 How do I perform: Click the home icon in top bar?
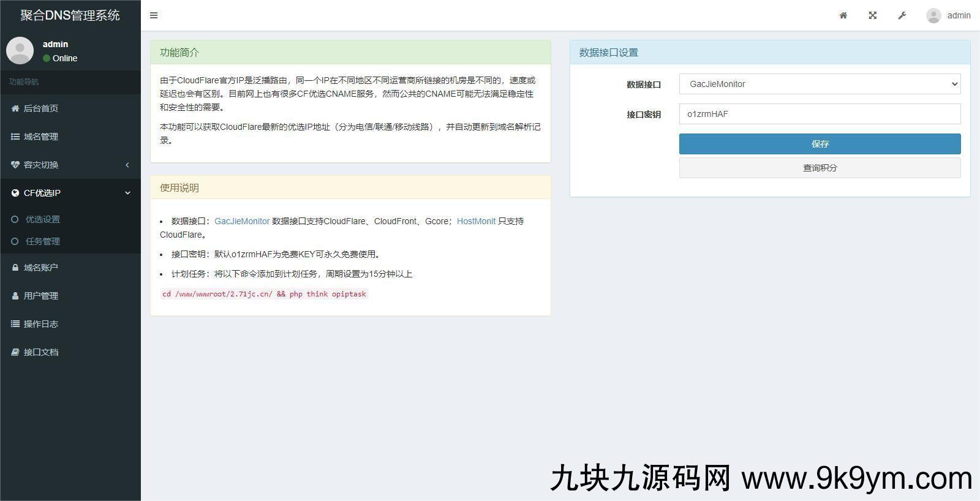[x=843, y=15]
